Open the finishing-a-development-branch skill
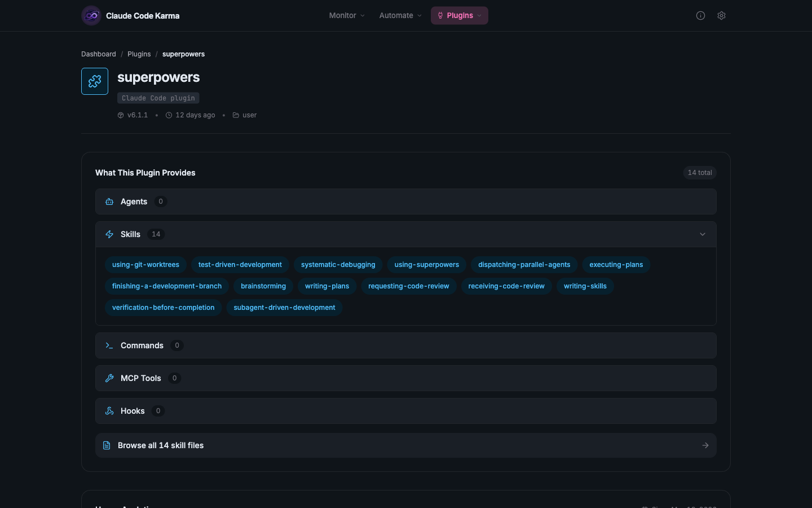This screenshot has height=508, width=812. tap(167, 286)
